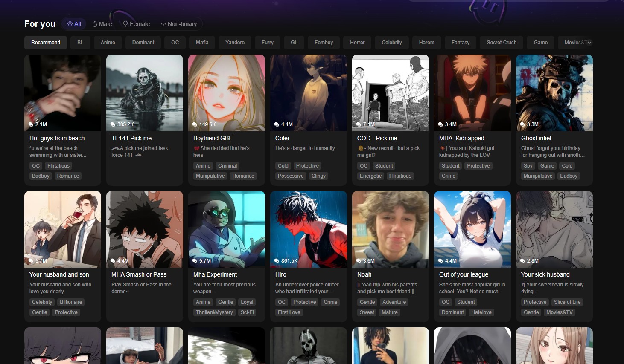The width and height of the screenshot is (624, 364).
Task: Open the Yandere category tab
Action: point(235,43)
